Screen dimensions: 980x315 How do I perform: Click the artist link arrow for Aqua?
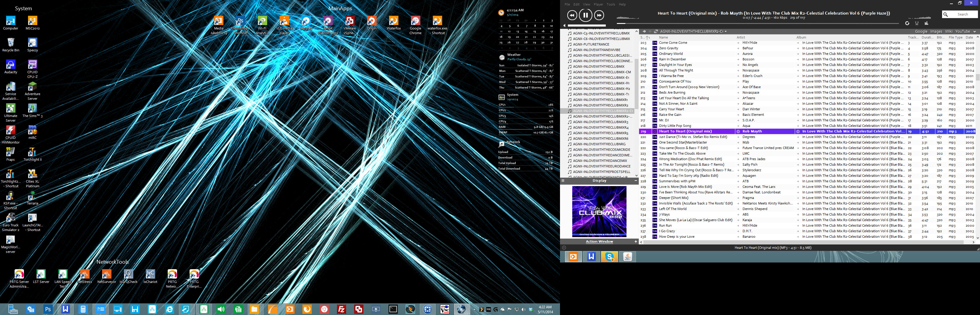click(x=738, y=126)
